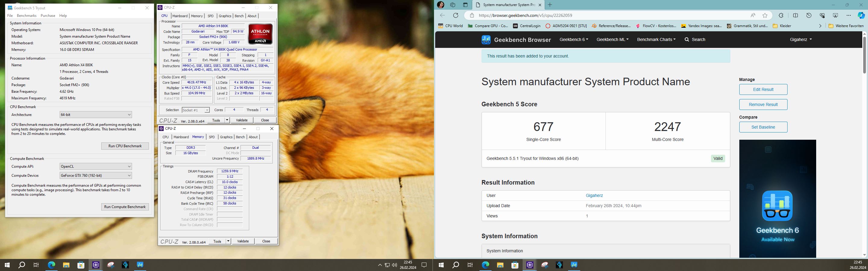Switch to Mainboard tab in CPU-Z processor window
Viewport: 868px width, 271px height.
point(180,16)
